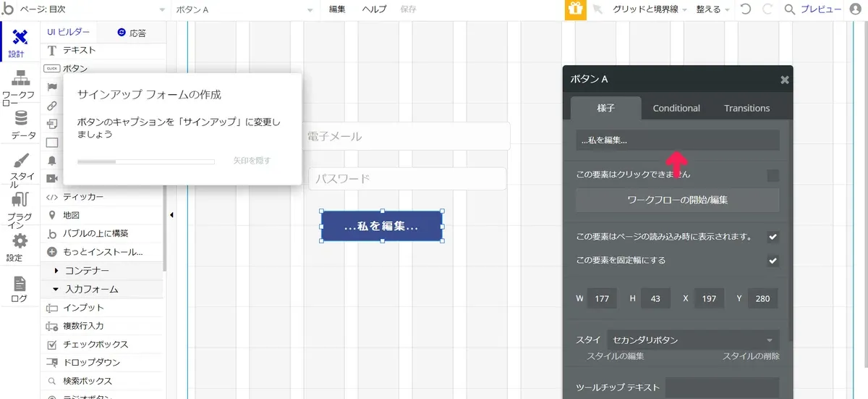Open the Conditional tab
Image resolution: width=868 pixels, height=399 pixels.
coord(676,108)
